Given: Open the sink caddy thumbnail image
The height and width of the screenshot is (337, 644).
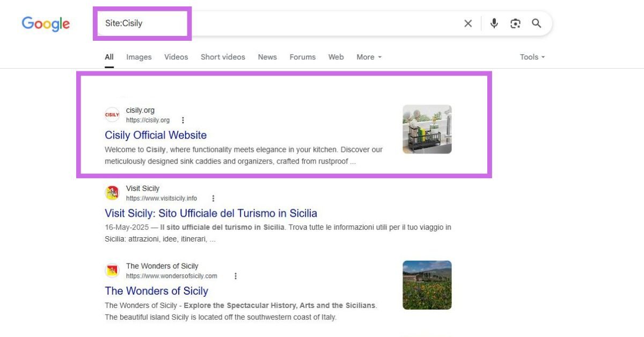Looking at the screenshot, I should pyautogui.click(x=427, y=129).
